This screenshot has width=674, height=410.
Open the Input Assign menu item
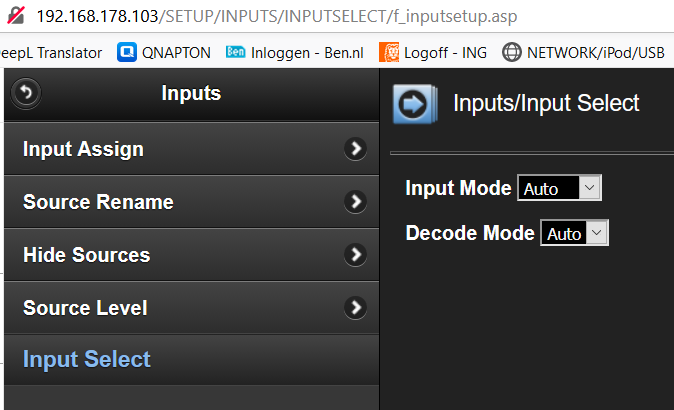coord(83,149)
